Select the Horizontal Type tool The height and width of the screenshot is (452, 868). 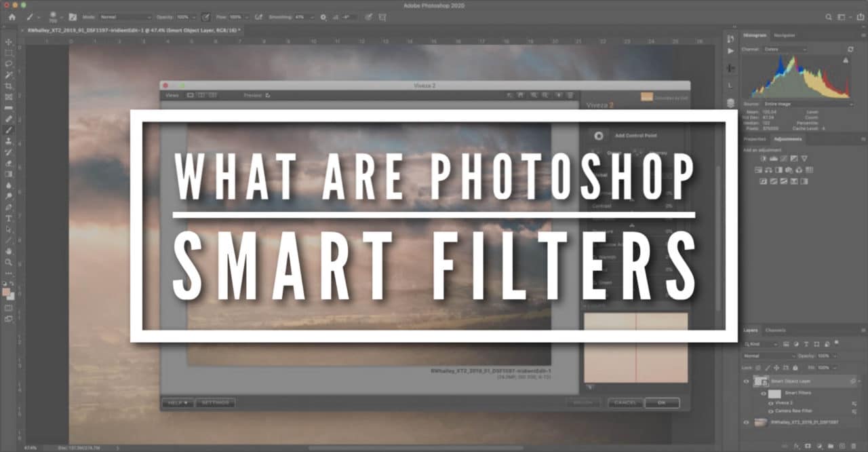9,218
